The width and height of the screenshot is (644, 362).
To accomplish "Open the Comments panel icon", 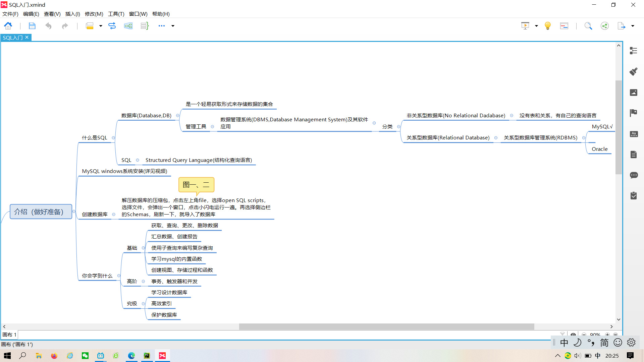I will [633, 175].
